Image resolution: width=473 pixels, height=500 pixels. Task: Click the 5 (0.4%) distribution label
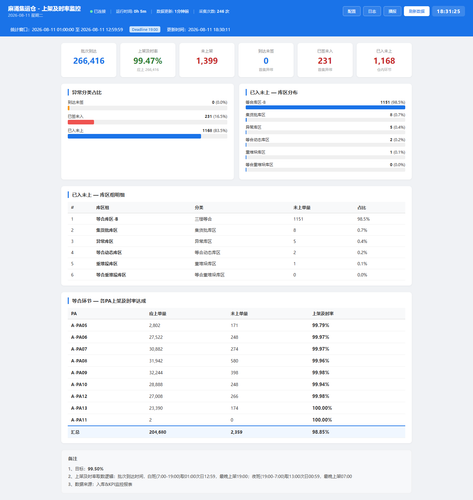397,127
